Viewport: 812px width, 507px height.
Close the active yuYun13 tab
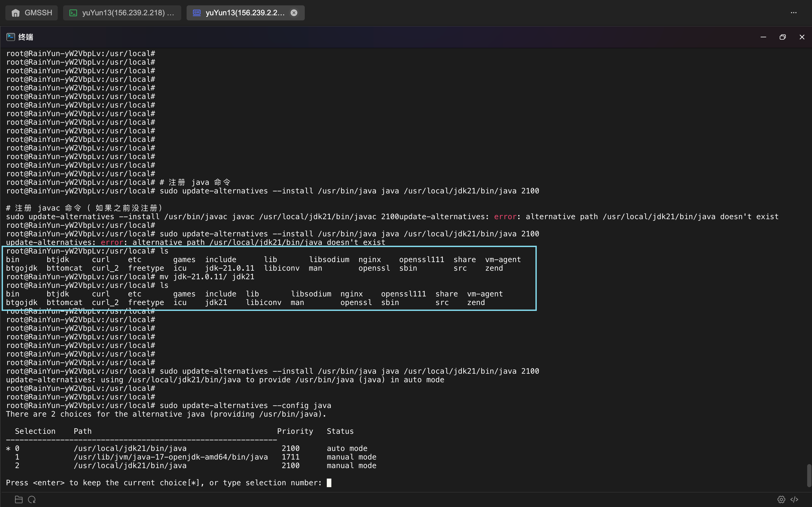(294, 13)
